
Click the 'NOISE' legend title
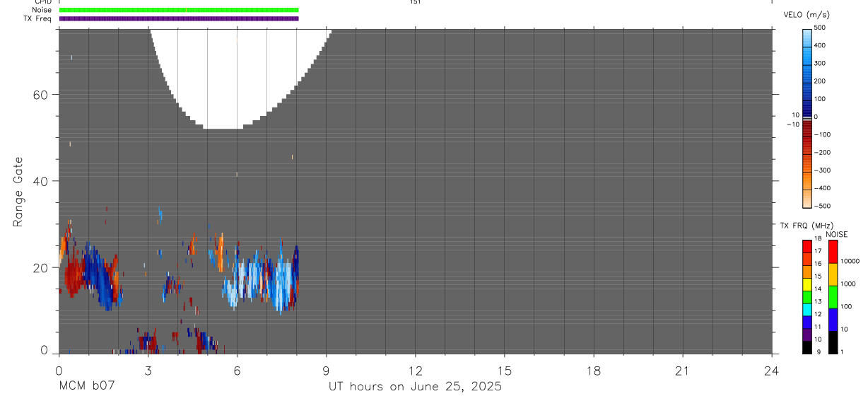click(x=837, y=234)
